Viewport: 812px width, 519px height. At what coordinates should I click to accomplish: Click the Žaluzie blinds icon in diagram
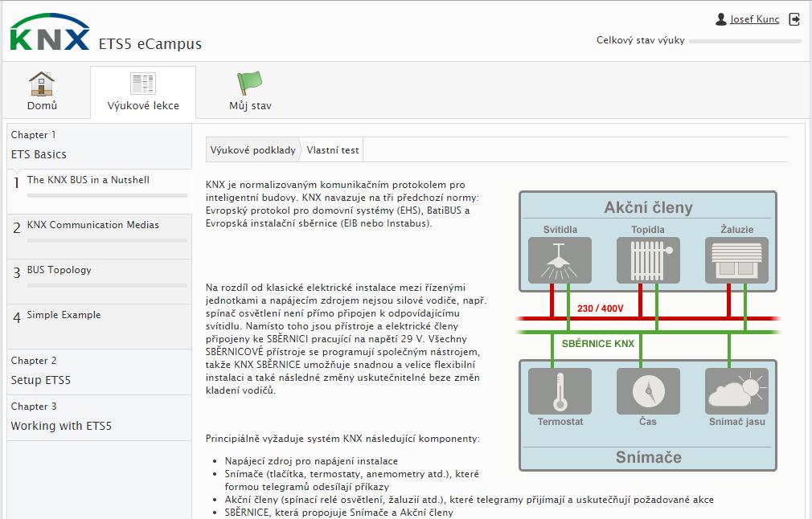736,260
